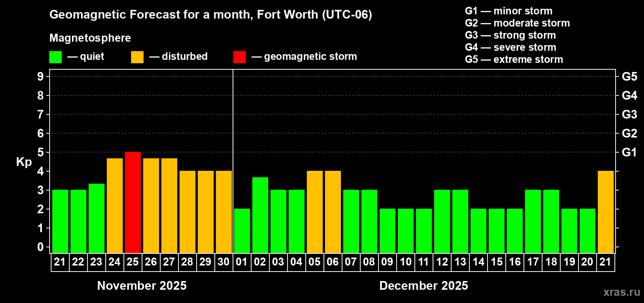Image resolution: width=644 pixels, height=303 pixels.
Task: Select the red storm bar for November 25
Action: click(x=133, y=202)
